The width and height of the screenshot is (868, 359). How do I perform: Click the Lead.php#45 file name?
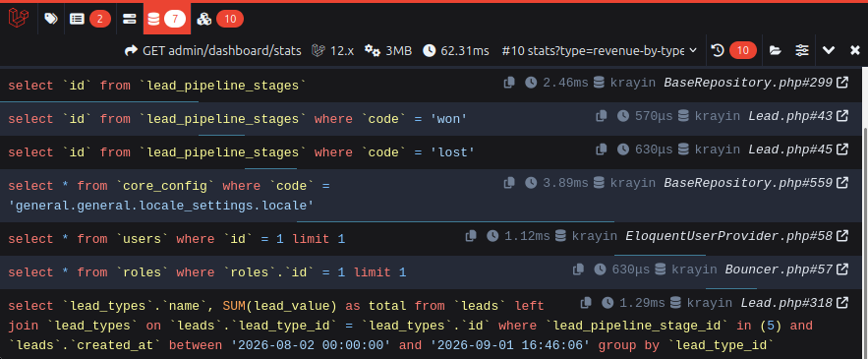790,150
